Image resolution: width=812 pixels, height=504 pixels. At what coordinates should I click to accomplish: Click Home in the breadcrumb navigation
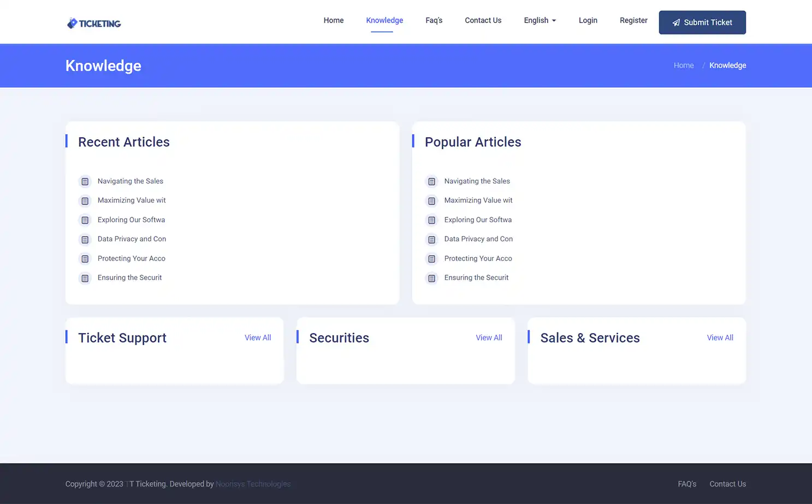point(683,65)
